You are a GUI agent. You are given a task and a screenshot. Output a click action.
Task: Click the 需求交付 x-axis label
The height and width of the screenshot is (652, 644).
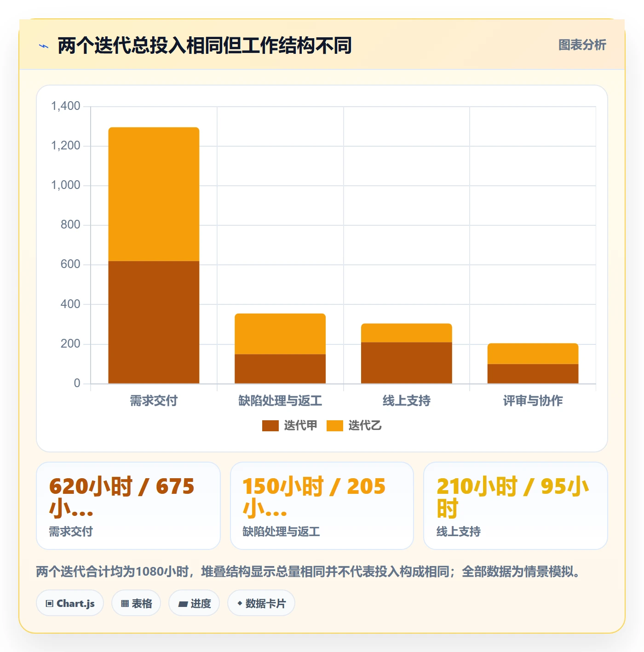154,400
